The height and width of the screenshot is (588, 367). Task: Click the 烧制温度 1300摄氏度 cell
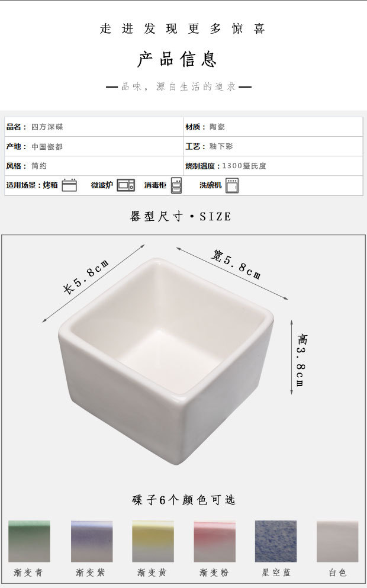[273, 166]
